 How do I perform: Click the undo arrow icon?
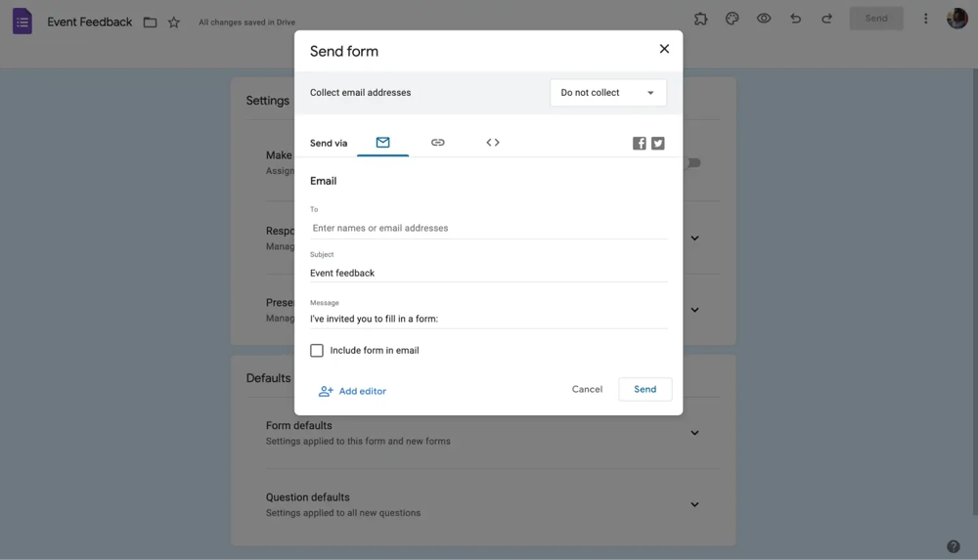[x=795, y=19]
